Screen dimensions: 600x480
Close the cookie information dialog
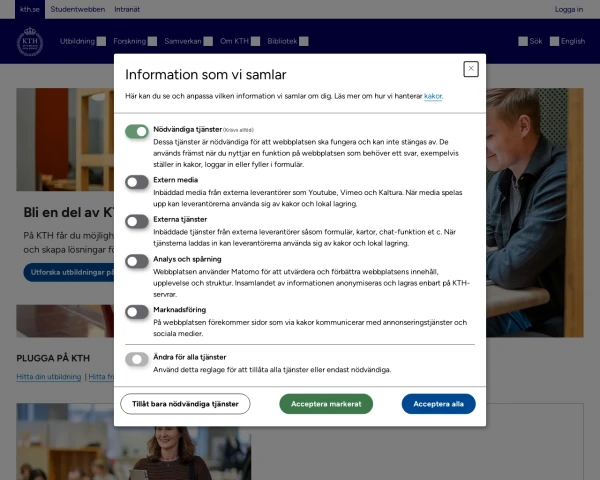point(471,69)
